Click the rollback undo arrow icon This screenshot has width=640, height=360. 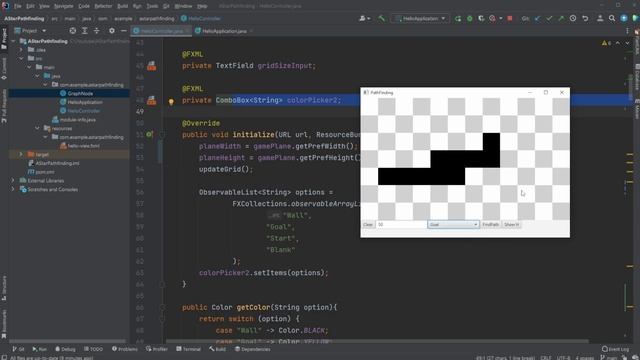[x=585, y=18]
